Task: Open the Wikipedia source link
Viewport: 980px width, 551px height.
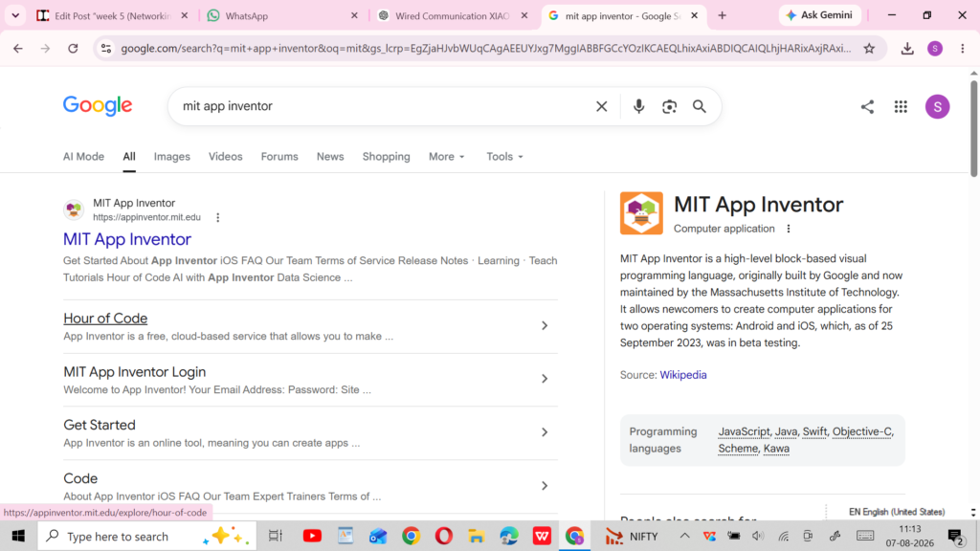Action: click(x=683, y=375)
